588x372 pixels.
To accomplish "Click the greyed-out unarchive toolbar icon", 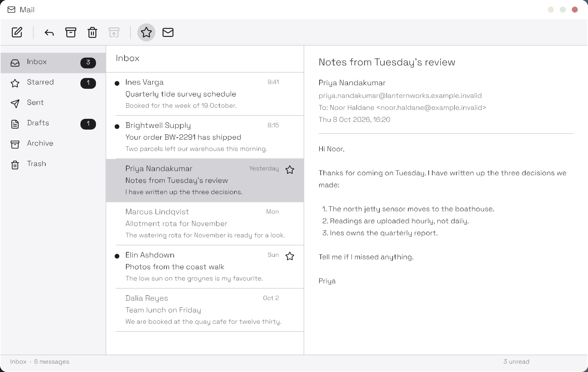I will [114, 32].
